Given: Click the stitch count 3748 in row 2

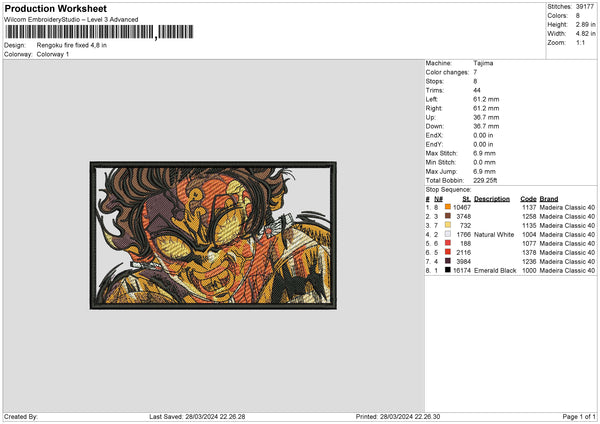Looking at the screenshot, I should pyautogui.click(x=463, y=217).
